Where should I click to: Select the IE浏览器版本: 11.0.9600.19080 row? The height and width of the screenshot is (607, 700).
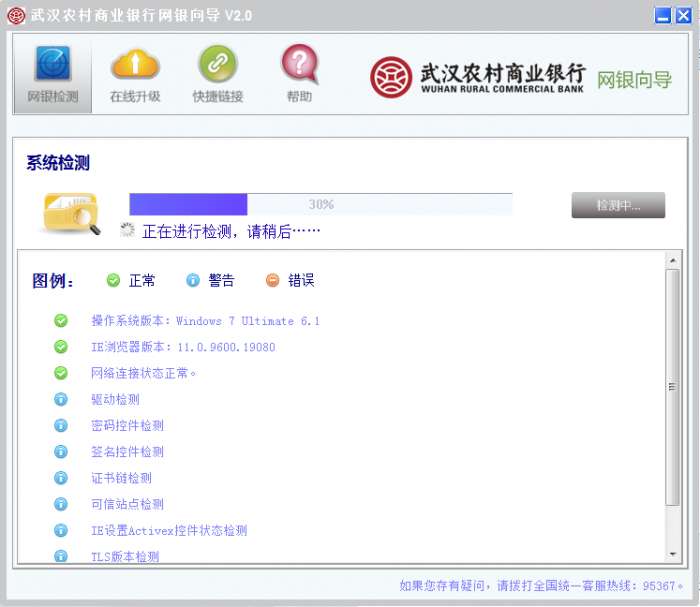click(183, 347)
